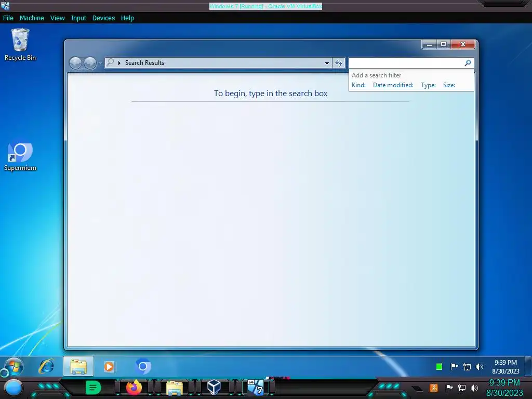Click the host volume speaker icon

coord(474,388)
